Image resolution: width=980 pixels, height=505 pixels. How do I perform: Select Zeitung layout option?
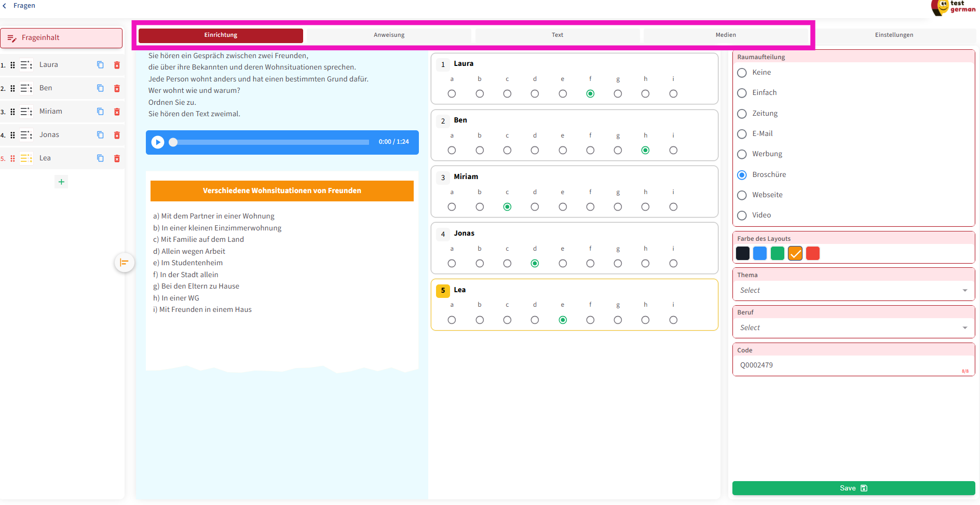click(x=742, y=114)
